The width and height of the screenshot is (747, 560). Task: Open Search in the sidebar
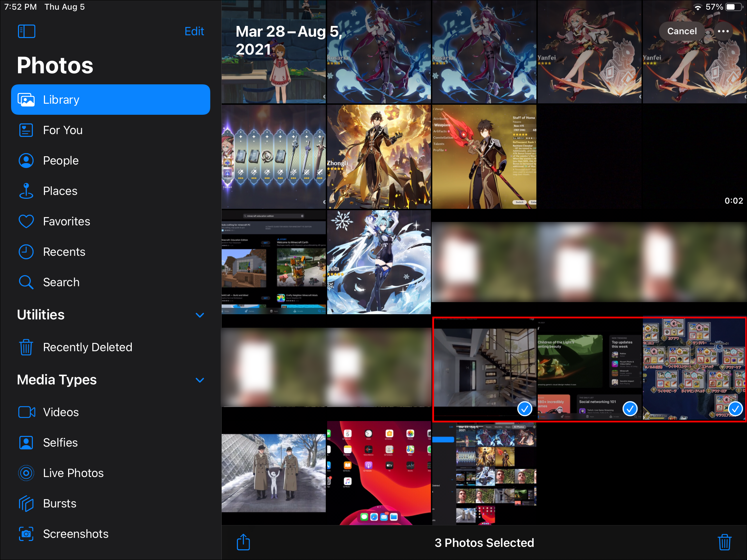[x=61, y=282]
